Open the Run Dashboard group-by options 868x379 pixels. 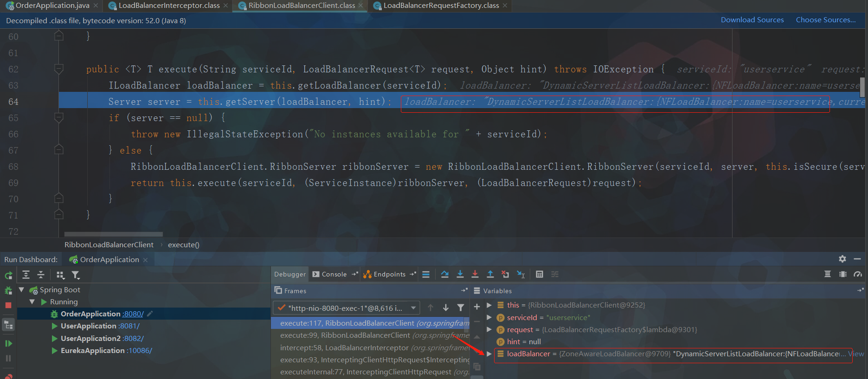pos(60,275)
